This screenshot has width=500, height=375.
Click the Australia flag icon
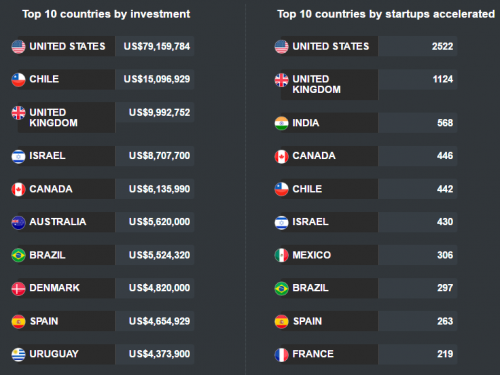coord(18,223)
